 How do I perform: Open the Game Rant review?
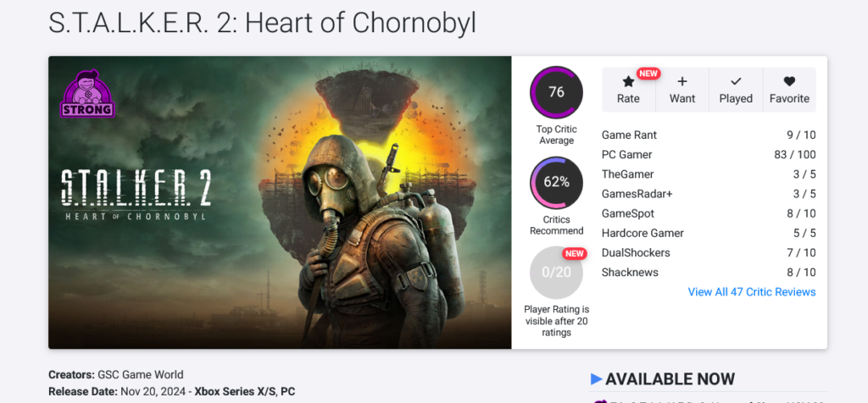[709, 135]
